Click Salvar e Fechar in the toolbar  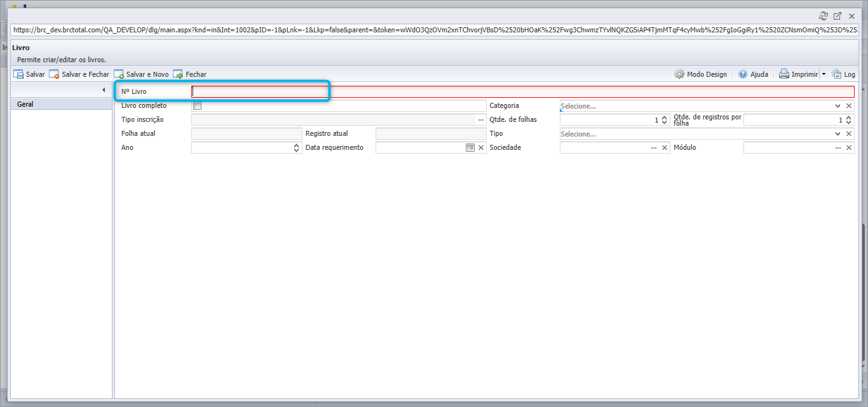pos(79,74)
